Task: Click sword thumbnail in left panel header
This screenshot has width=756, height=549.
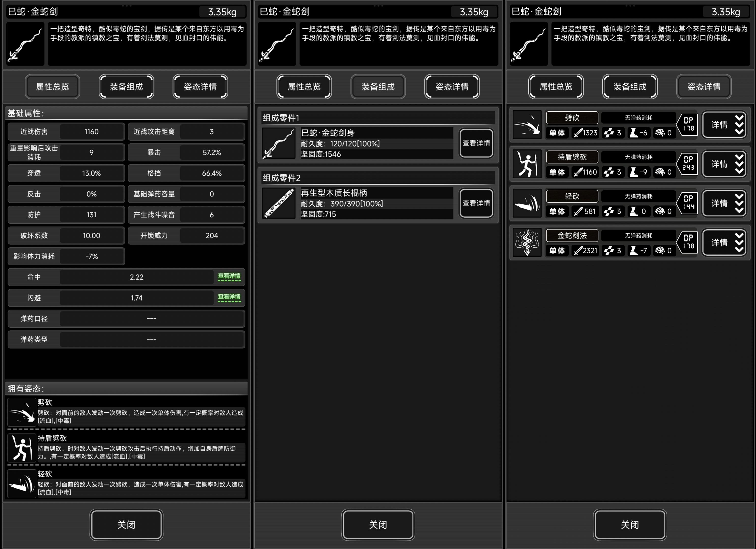Action: coord(25,44)
